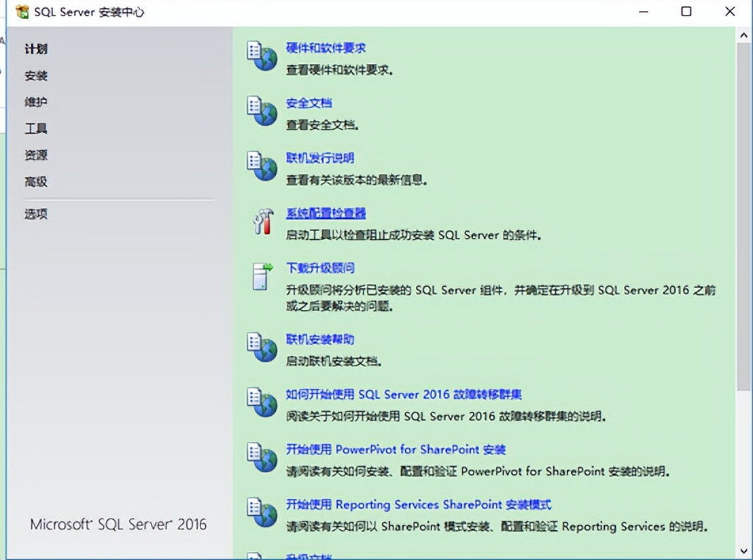The height and width of the screenshot is (560, 753).
Task: Click the document icon next to 安全文档
Action: click(x=262, y=111)
